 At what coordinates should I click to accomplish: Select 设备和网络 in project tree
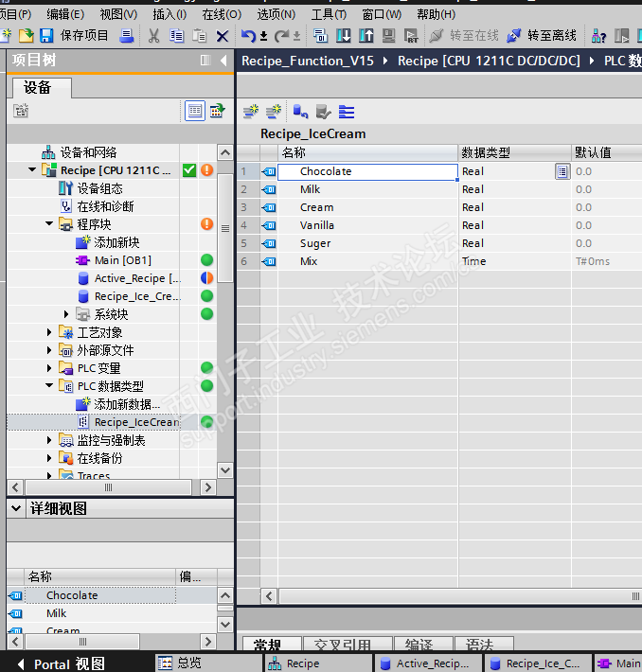pos(88,152)
